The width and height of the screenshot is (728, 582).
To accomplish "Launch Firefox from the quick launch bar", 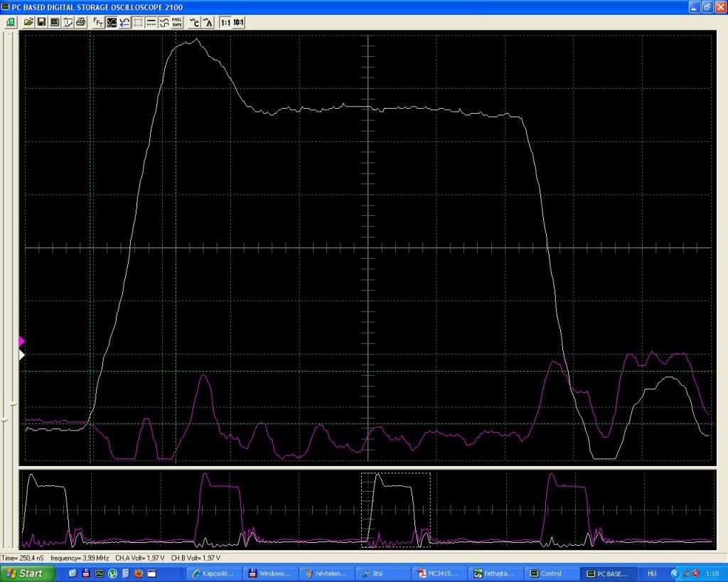I will coord(139,573).
